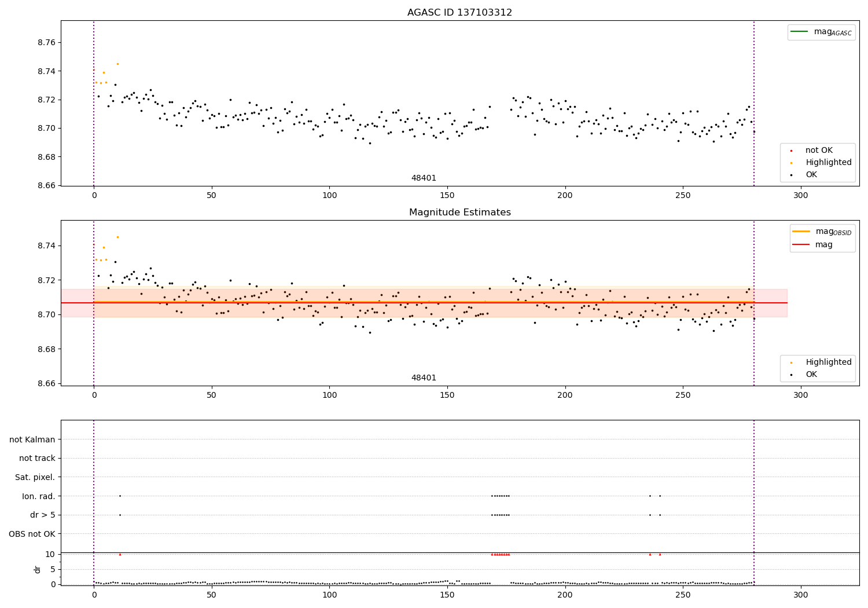Click the "Ion. rad." row label
This screenshot has height=608, width=868.
click(x=39, y=496)
